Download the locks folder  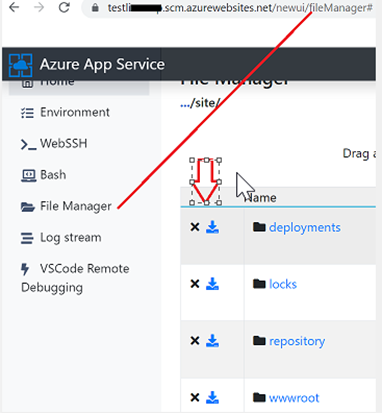pos(212,284)
